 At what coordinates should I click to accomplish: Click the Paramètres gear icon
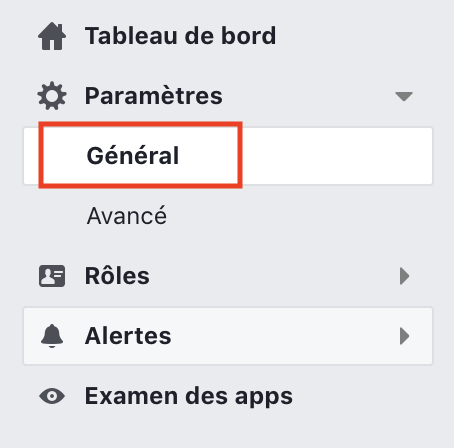click(x=52, y=96)
